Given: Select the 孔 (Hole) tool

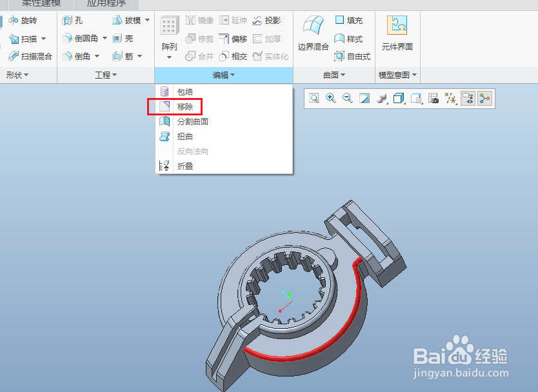Looking at the screenshot, I should 72,21.
